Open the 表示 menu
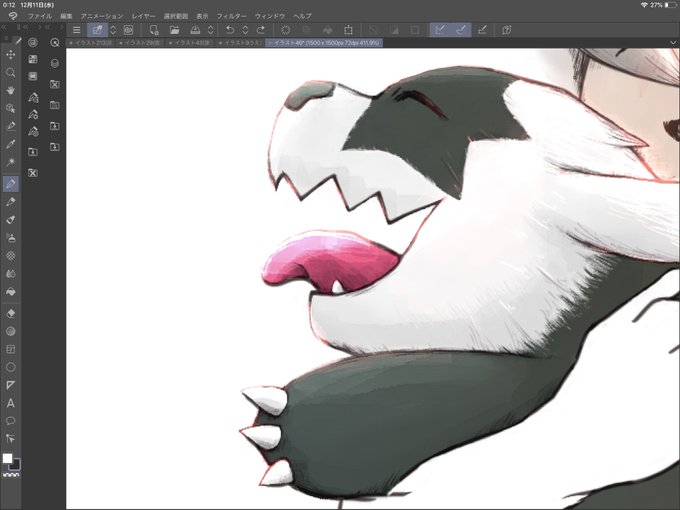Screen dimensions: 680x510 coord(202,16)
